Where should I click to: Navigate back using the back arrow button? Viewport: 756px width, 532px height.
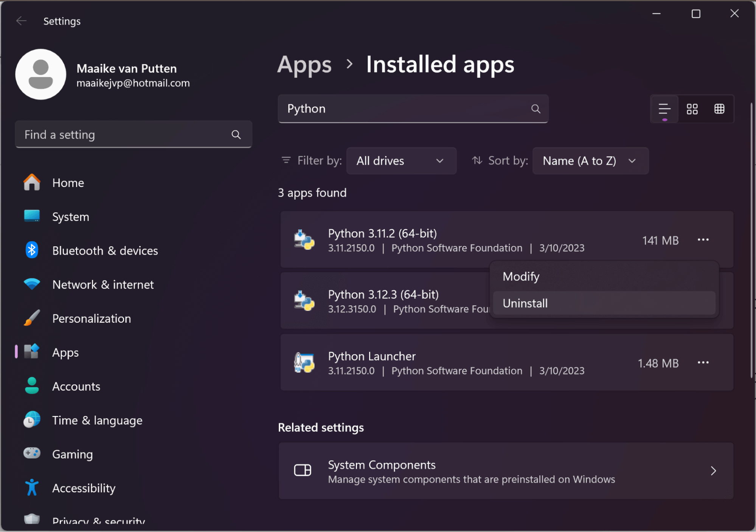point(21,21)
